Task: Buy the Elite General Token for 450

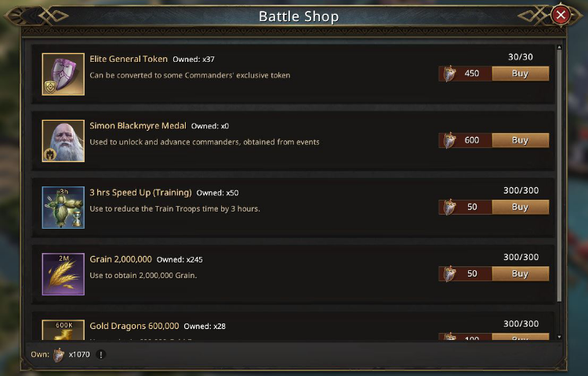Action: pyautogui.click(x=520, y=74)
